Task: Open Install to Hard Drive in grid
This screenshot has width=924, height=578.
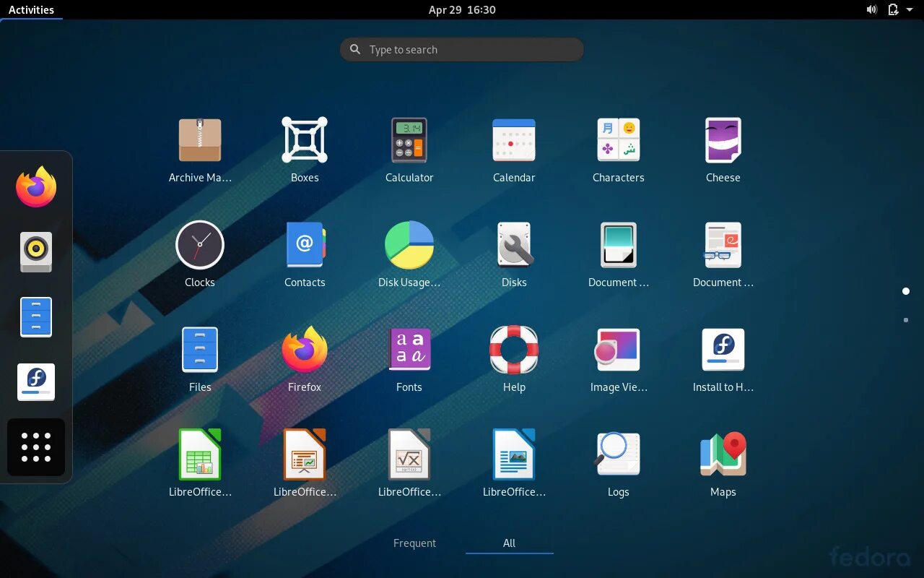Action: click(x=723, y=350)
